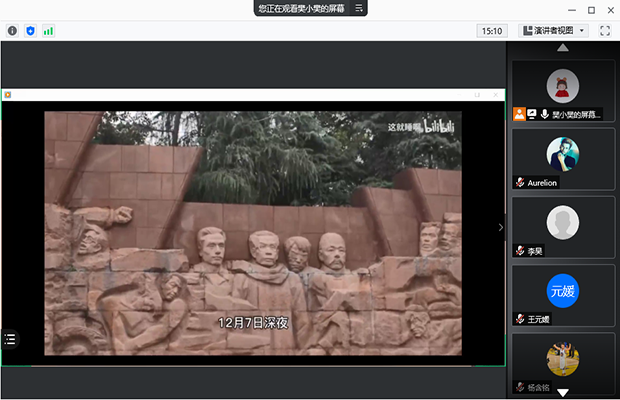Open the screen-sharing banner menu icon

360,8
